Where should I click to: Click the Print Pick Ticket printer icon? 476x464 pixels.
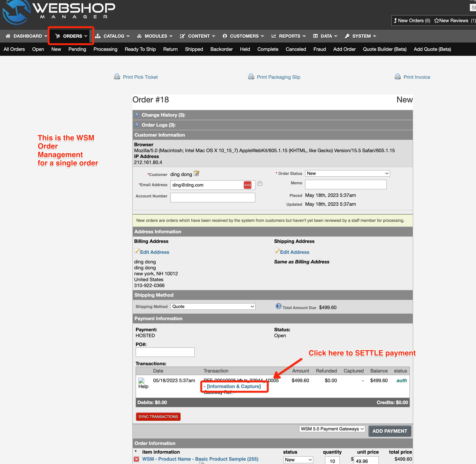117,77
